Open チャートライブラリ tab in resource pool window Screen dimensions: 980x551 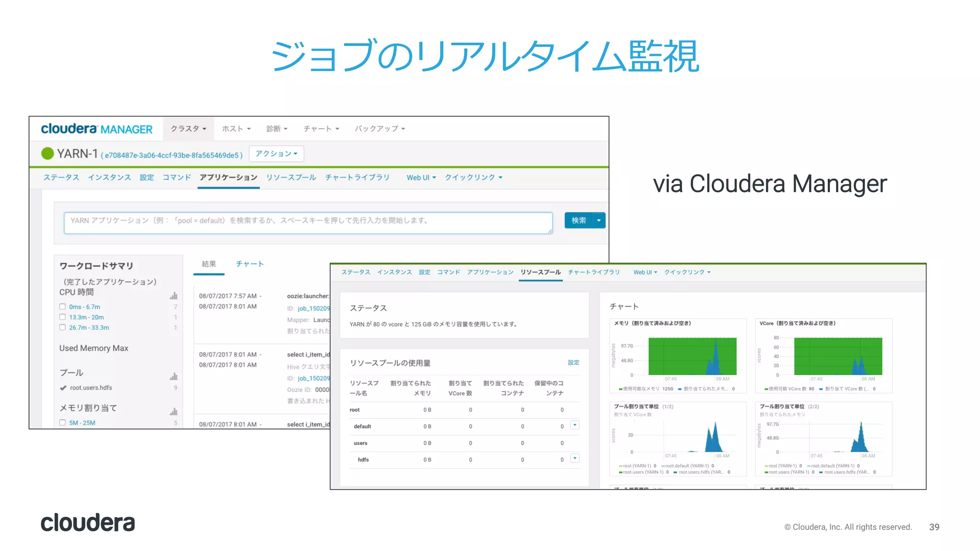click(594, 272)
